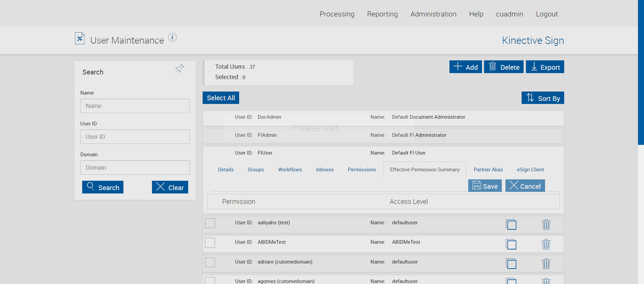The width and height of the screenshot is (644, 284).
Task: Open the Partner Alias tab
Action: coord(488,170)
